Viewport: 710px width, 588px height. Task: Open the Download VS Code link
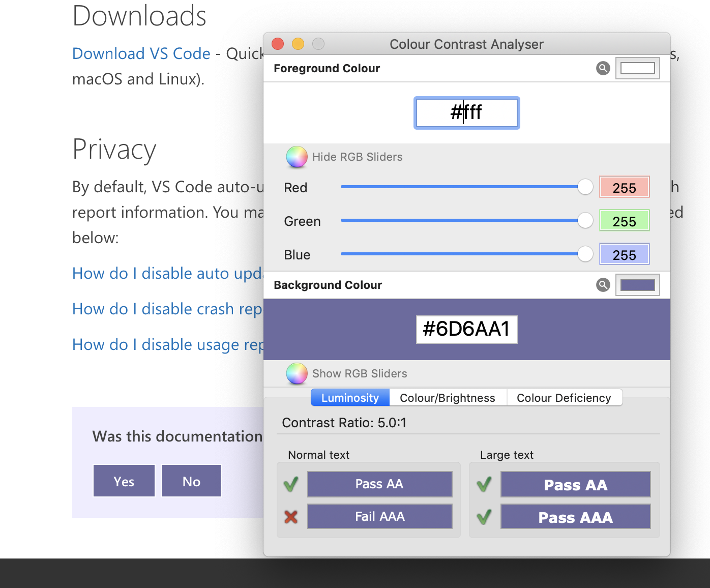point(141,53)
